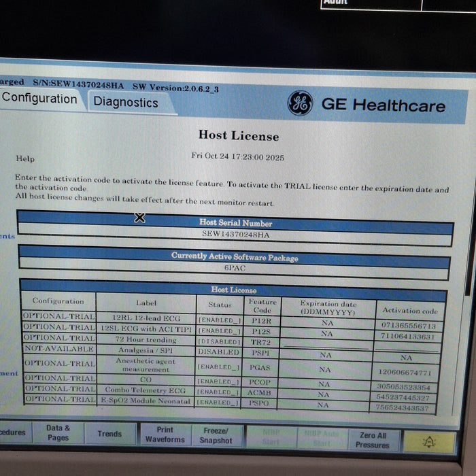This screenshot has height=476, width=476.
Task: Open the Help link
Action: click(x=25, y=158)
